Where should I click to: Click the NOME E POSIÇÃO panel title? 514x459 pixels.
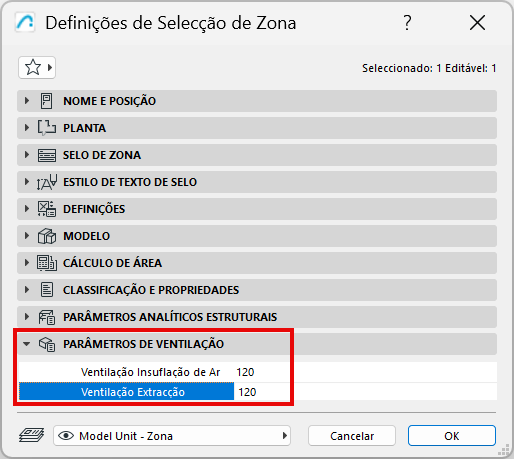[110, 101]
